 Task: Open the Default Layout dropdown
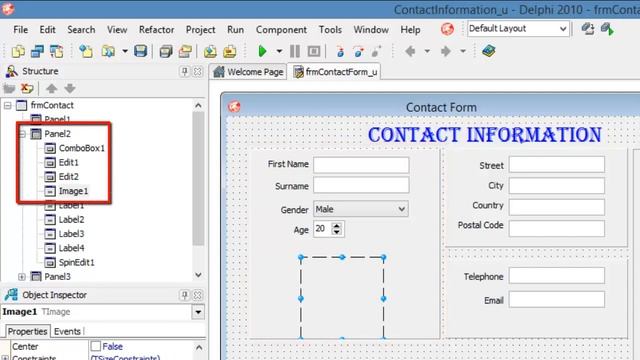coord(562,29)
